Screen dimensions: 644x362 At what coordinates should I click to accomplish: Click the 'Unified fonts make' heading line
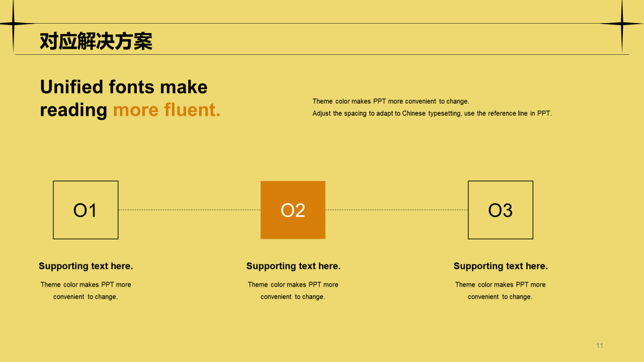pyautogui.click(x=124, y=87)
